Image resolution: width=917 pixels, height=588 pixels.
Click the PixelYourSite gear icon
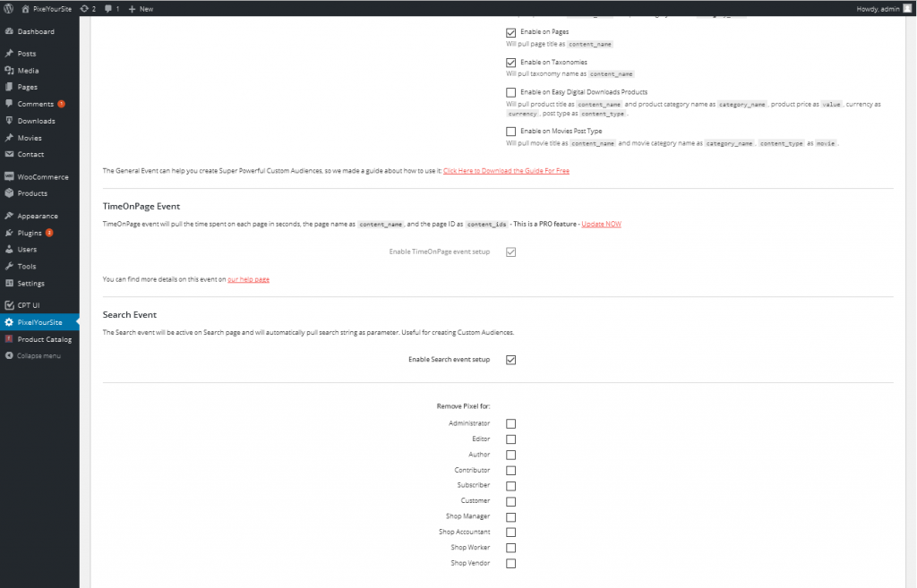click(x=9, y=322)
